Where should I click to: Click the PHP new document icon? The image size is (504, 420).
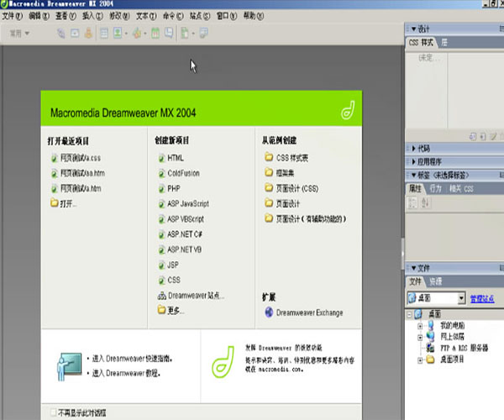point(160,188)
